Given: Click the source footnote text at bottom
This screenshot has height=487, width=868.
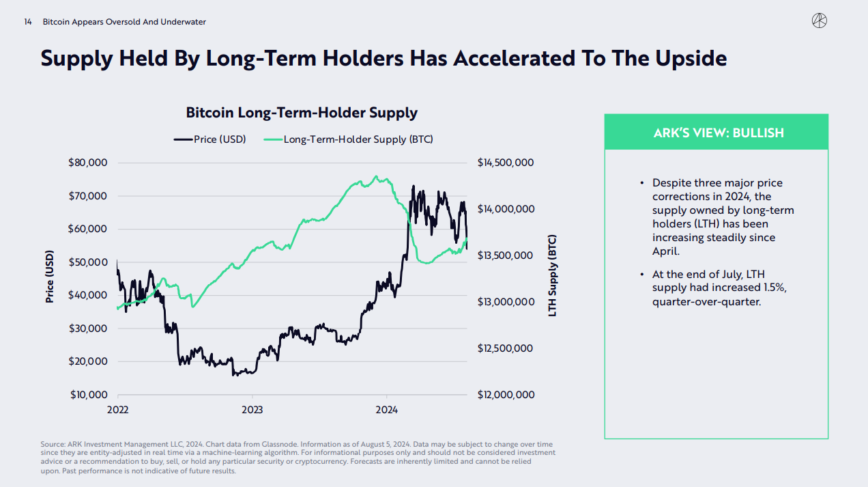Looking at the screenshot, I should coord(298,457).
